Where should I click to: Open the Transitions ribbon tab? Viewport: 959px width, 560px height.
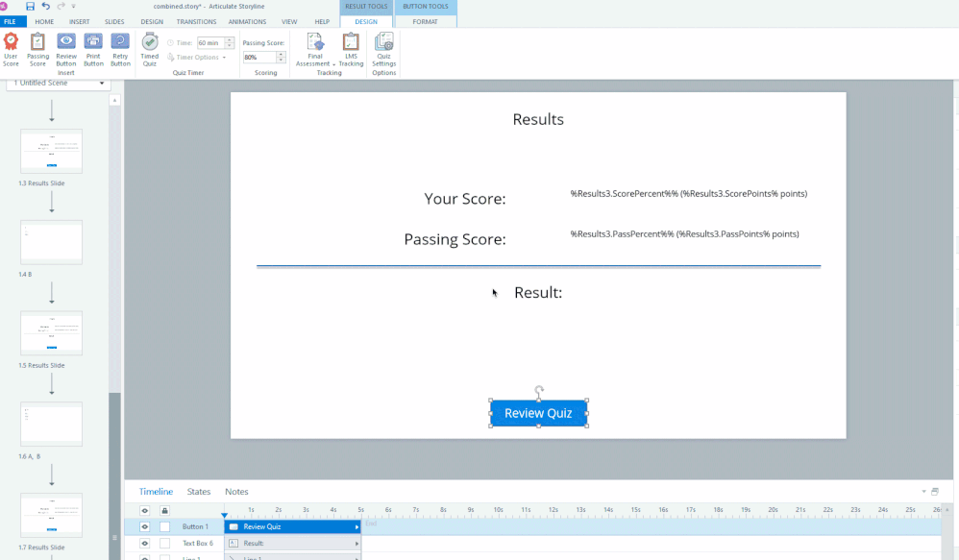(x=196, y=21)
